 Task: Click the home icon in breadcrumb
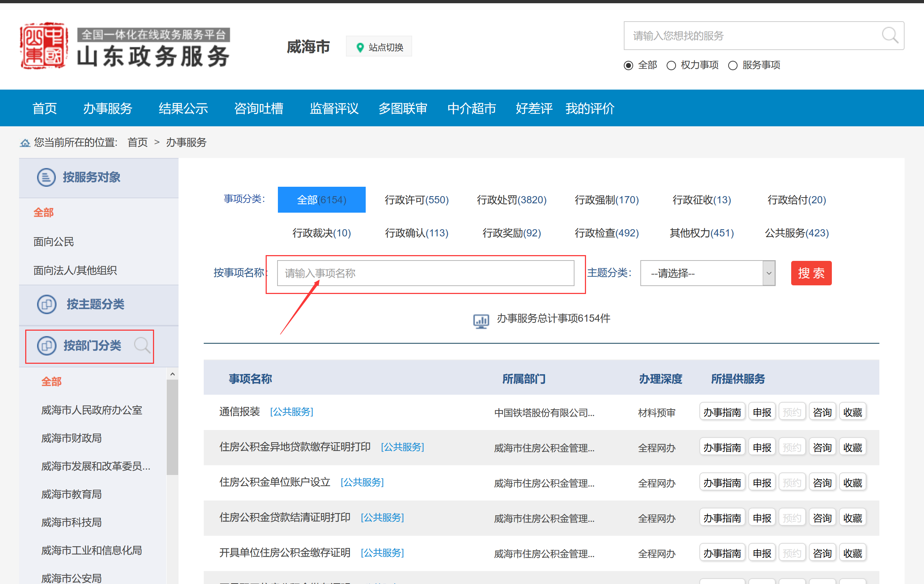[25, 143]
